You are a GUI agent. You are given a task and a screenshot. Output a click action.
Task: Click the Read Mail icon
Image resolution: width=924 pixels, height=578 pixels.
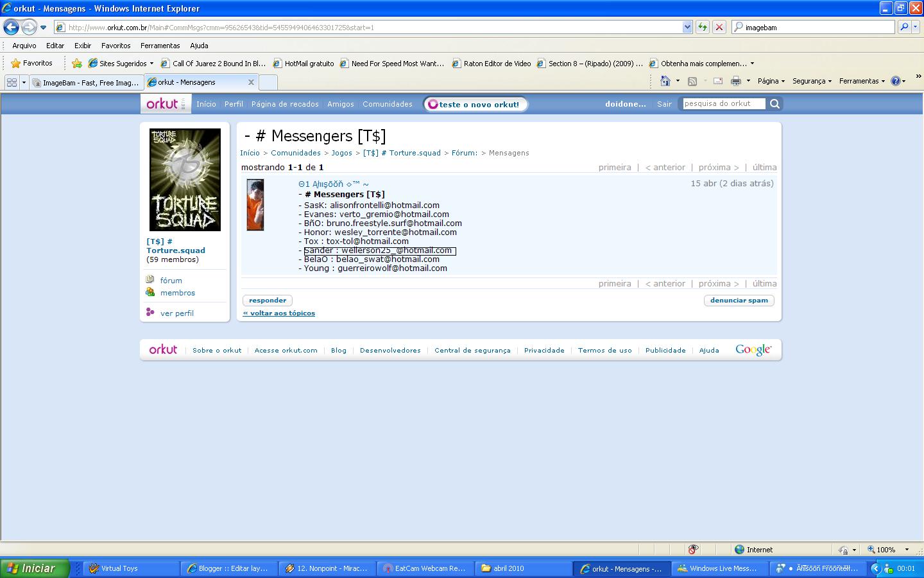coord(718,81)
